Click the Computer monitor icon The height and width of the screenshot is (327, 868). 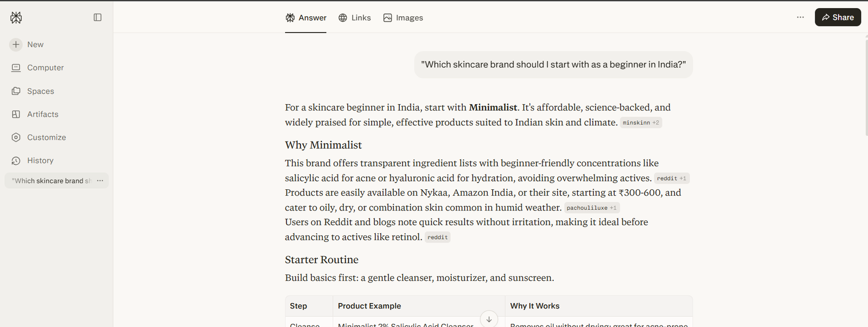pos(16,68)
